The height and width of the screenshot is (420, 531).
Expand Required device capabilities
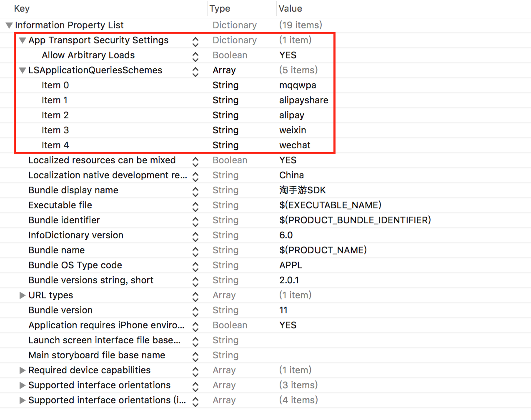click(x=23, y=370)
